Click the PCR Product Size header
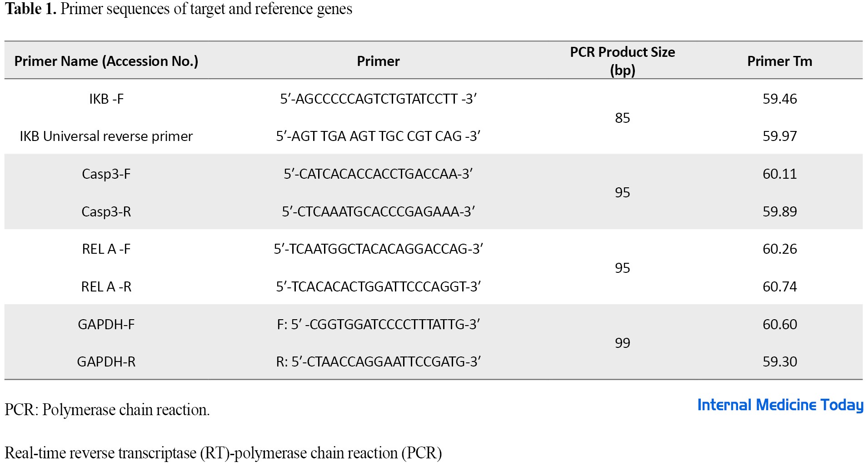868x467 pixels. (x=622, y=60)
